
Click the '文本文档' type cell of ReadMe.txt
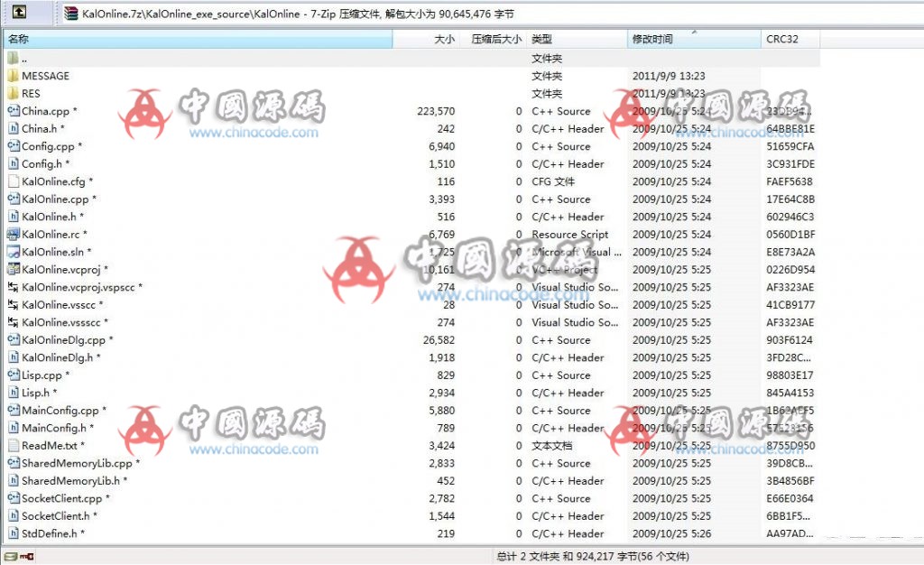click(551, 445)
